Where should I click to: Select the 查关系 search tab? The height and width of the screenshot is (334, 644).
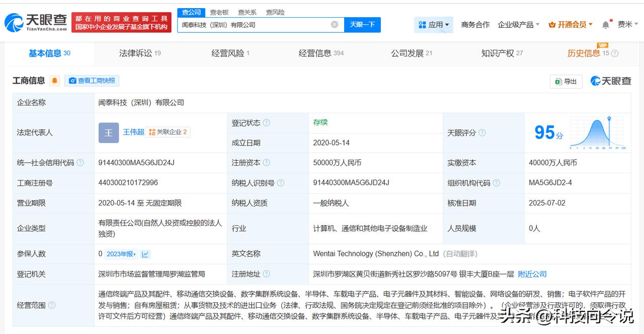coord(247,12)
